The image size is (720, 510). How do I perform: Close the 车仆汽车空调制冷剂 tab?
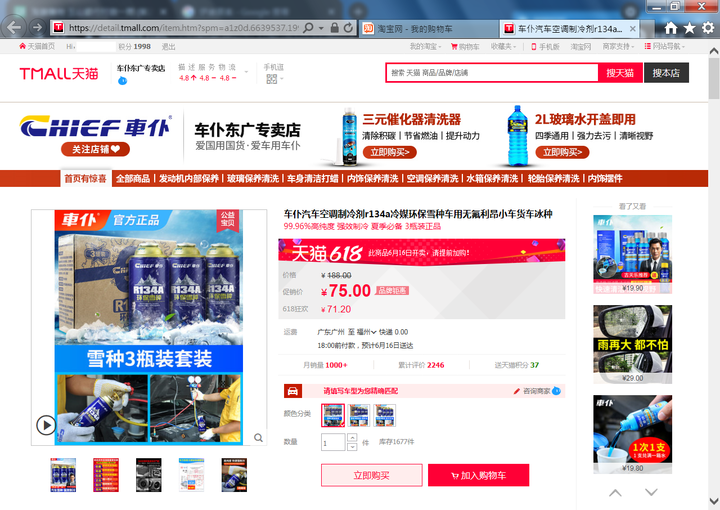(x=632, y=29)
